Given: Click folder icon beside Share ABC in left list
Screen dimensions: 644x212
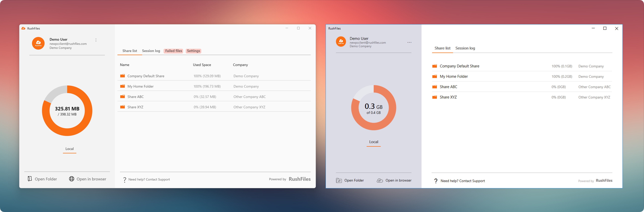Looking at the screenshot, I should coord(123,96).
